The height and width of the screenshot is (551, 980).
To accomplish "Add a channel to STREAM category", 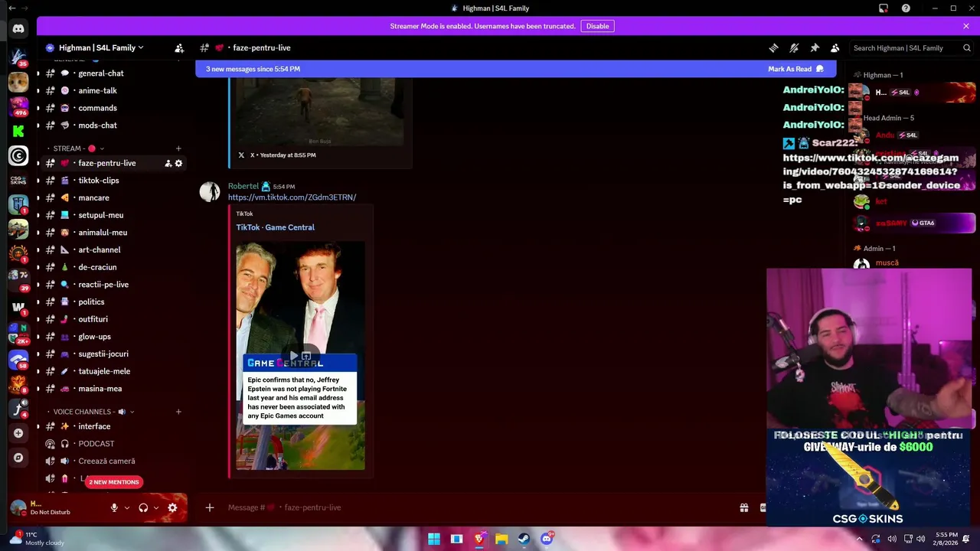I will coord(178,148).
